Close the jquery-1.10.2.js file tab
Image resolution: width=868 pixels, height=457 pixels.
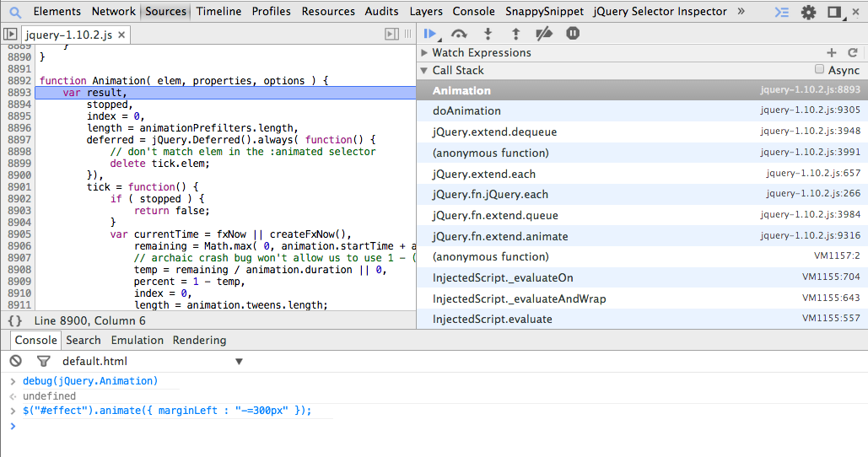(x=121, y=35)
